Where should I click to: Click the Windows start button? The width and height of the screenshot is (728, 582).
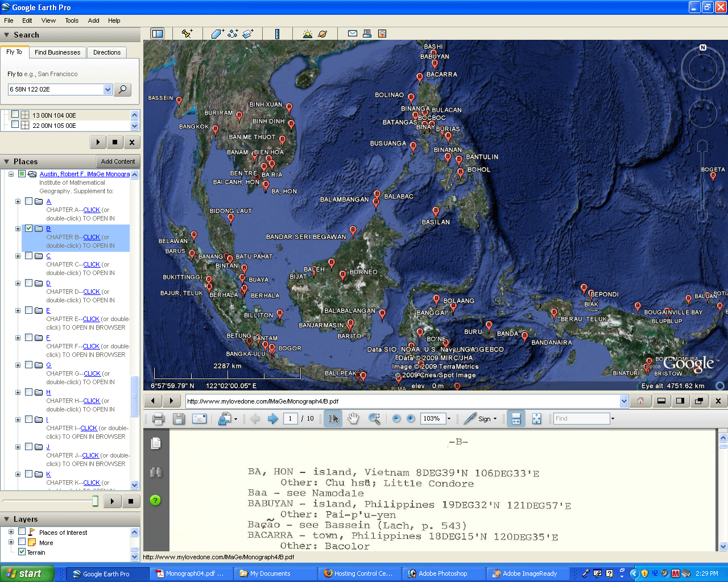point(27,573)
